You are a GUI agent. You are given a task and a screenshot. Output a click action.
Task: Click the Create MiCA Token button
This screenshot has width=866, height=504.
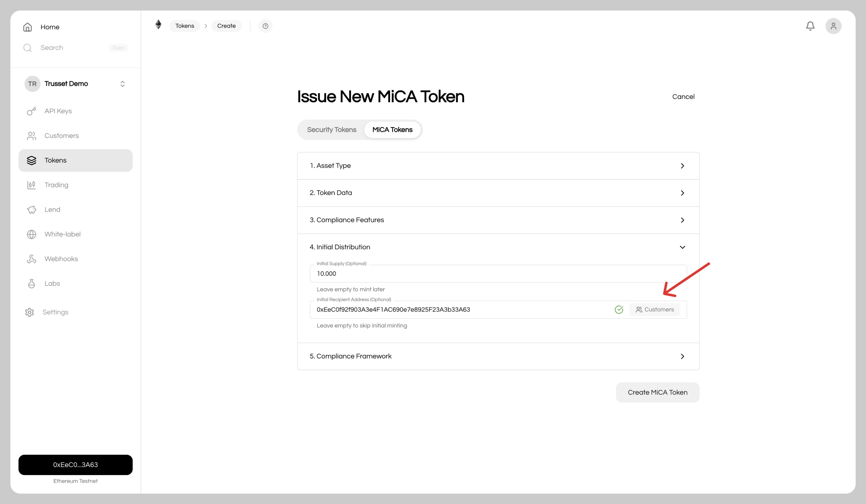click(657, 392)
